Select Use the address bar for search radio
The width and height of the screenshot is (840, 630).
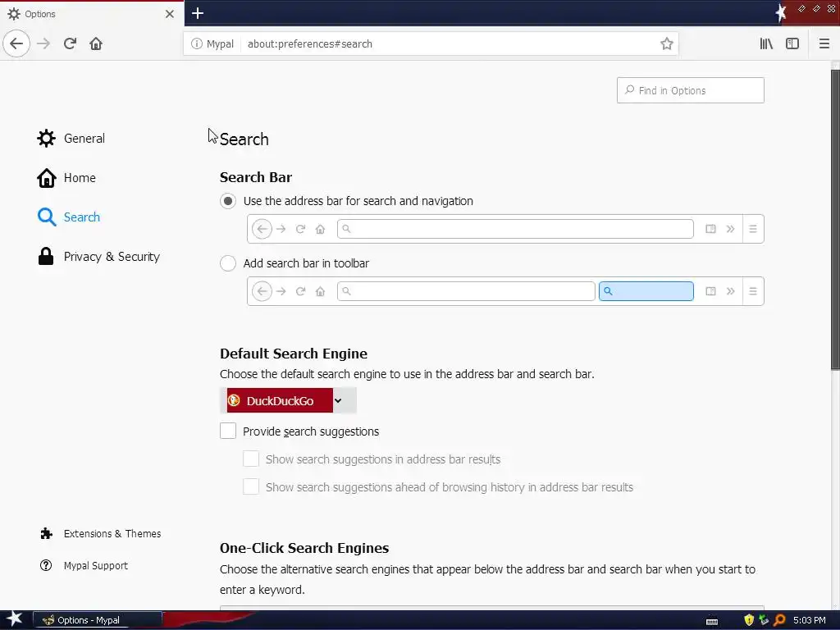[x=228, y=201]
